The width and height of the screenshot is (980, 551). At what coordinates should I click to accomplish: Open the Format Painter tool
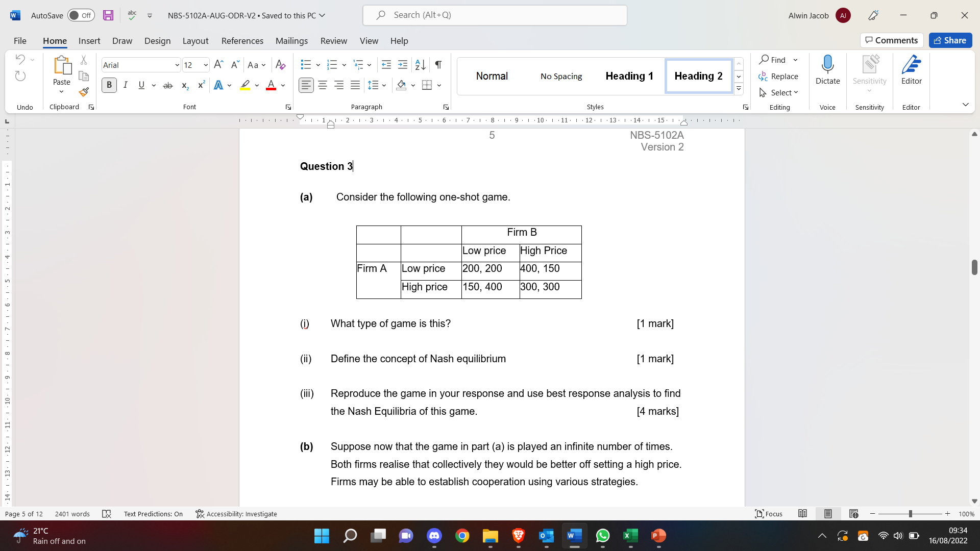click(x=83, y=92)
